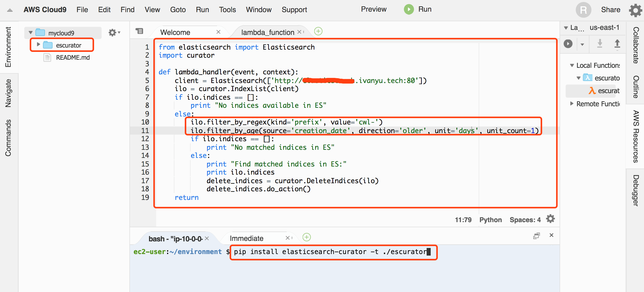Image resolution: width=644 pixels, height=292 pixels.
Task: Open the preferences gear icon top right
Action: (635, 10)
